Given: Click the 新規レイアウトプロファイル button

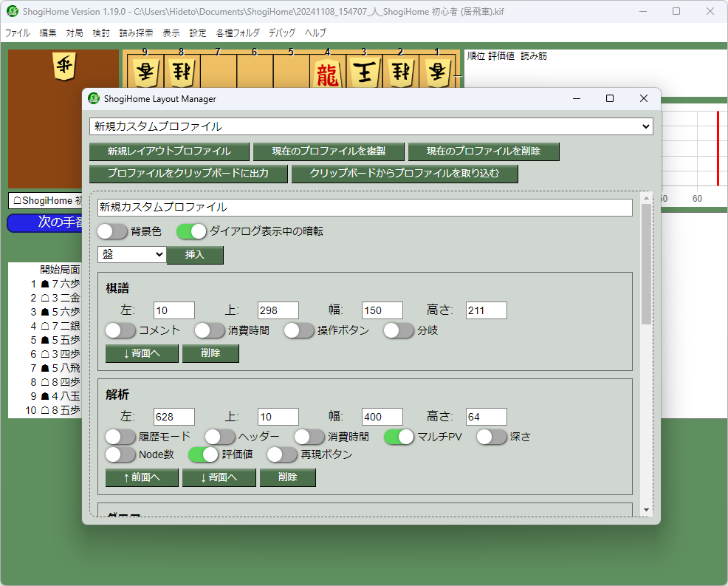Looking at the screenshot, I should [169, 151].
